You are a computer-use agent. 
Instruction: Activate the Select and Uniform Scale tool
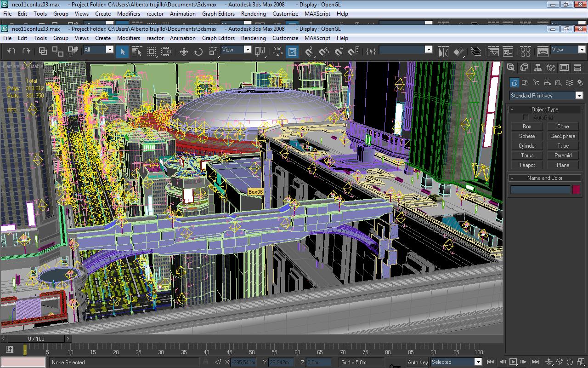[213, 52]
